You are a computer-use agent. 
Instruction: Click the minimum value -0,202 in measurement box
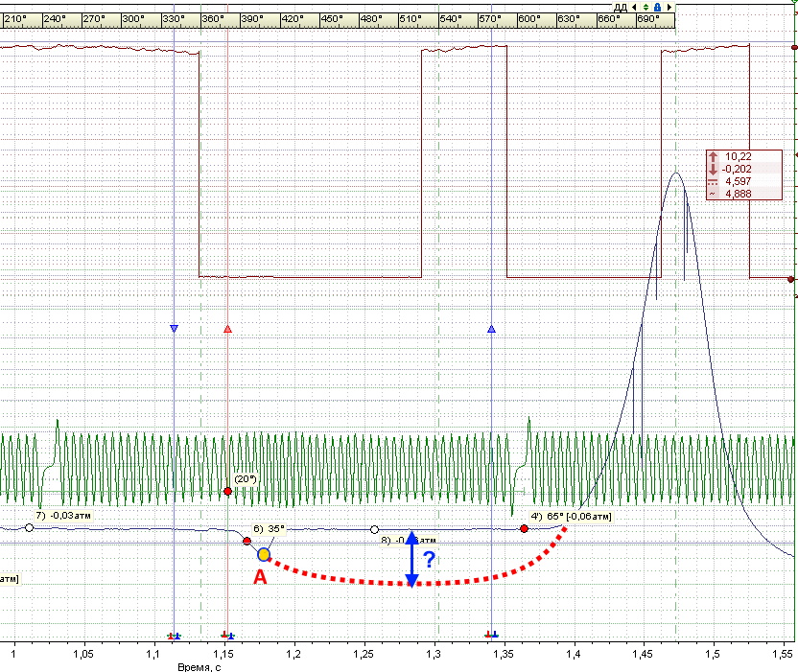coord(736,169)
